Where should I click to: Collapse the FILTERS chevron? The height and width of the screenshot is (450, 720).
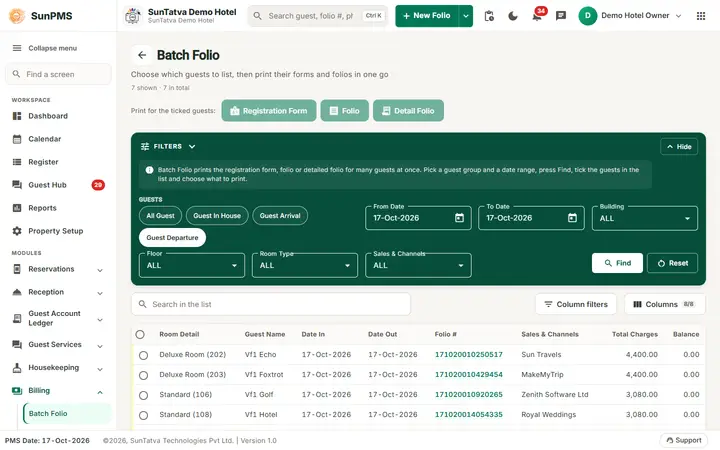[x=192, y=146]
